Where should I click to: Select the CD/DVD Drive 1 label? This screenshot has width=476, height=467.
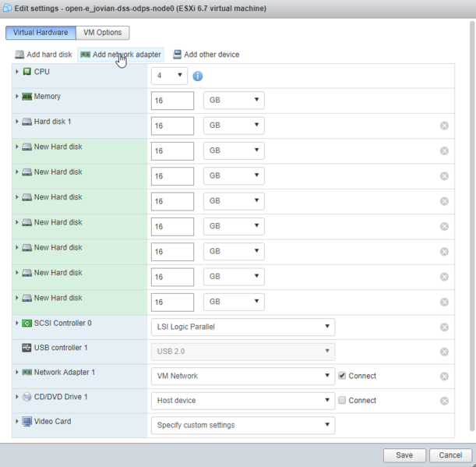pos(61,397)
